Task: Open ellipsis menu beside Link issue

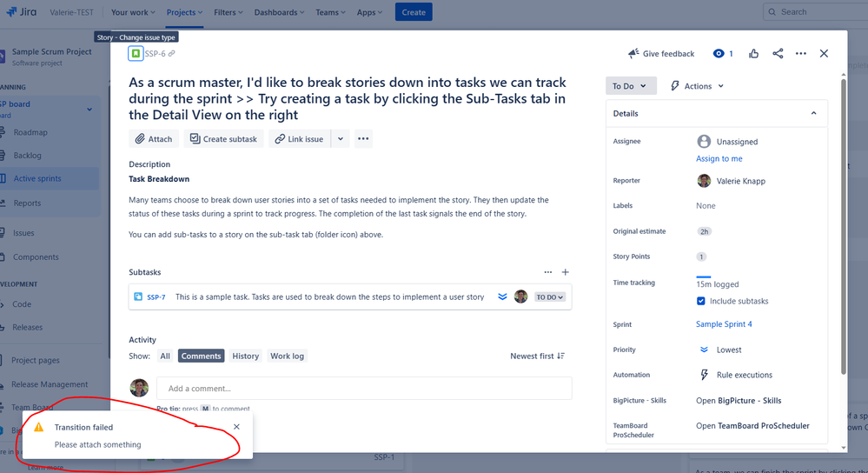Action: (363, 139)
